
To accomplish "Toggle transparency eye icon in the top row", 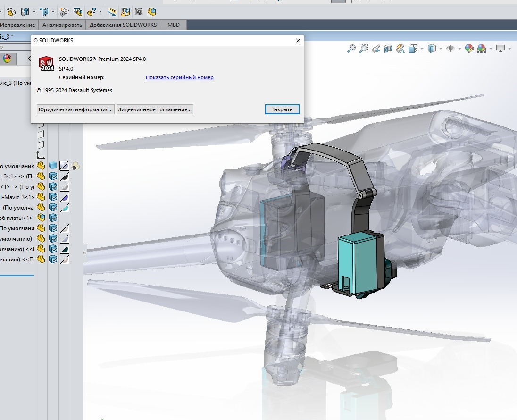I will point(75,166).
